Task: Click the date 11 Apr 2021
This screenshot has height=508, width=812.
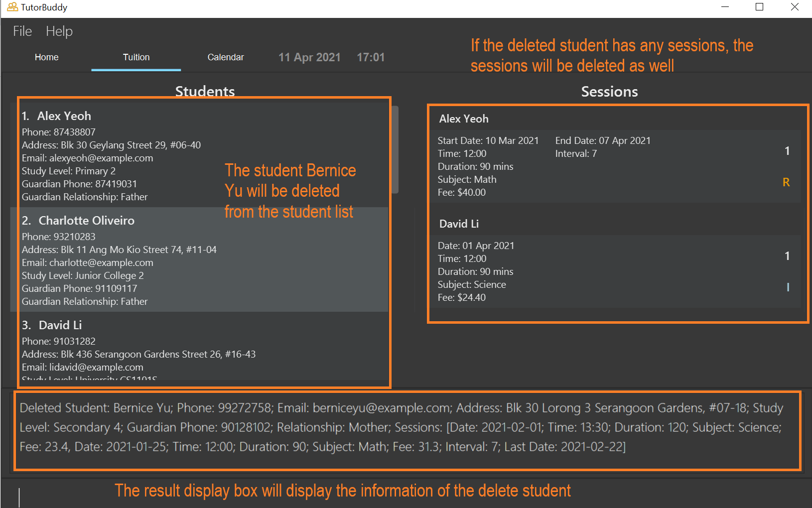Action: [309, 57]
